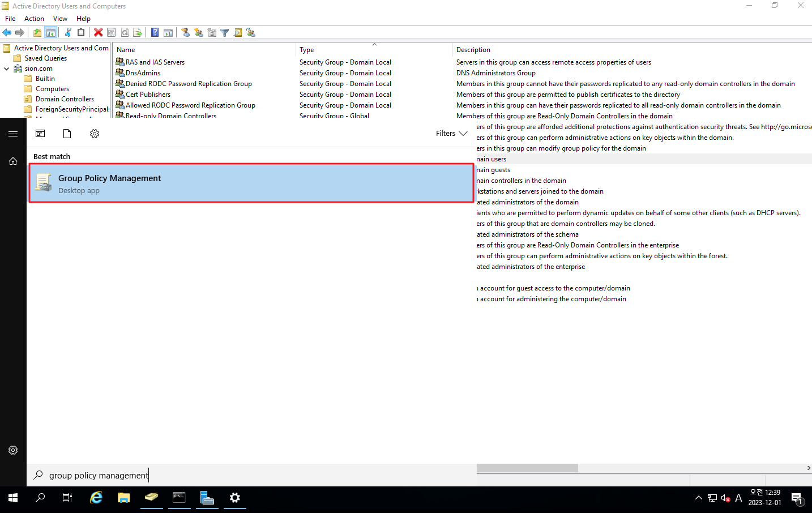812x513 pixels.
Task: Select Denied RODC Password Replication Group
Action: 189,84
